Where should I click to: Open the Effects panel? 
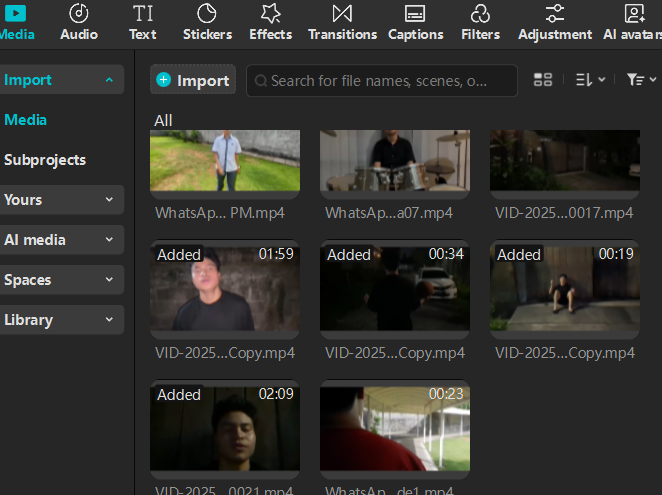pos(270,22)
